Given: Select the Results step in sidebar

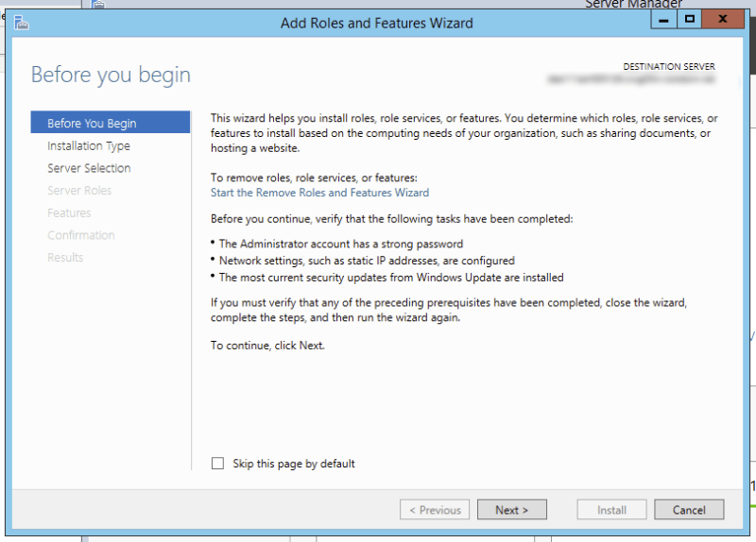Looking at the screenshot, I should pyautogui.click(x=65, y=257).
